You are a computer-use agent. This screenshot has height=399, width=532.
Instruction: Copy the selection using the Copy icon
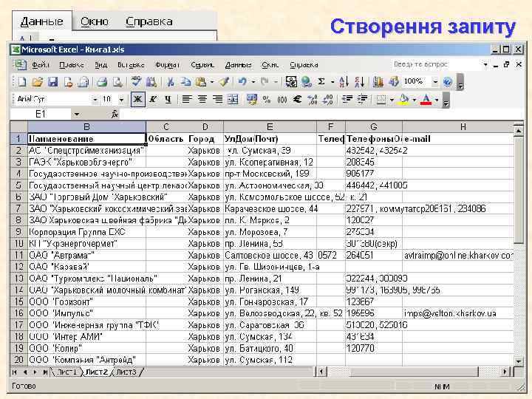click(185, 82)
